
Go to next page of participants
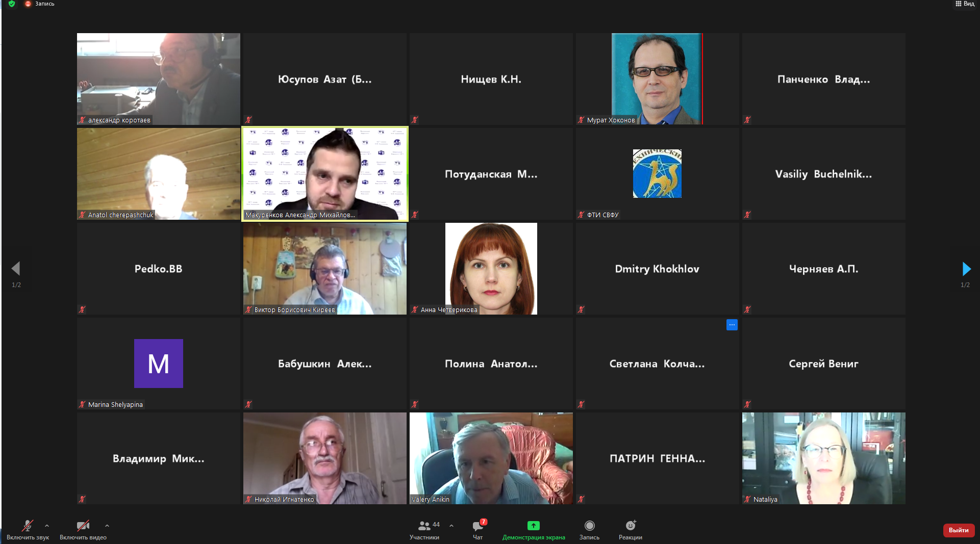(x=966, y=269)
